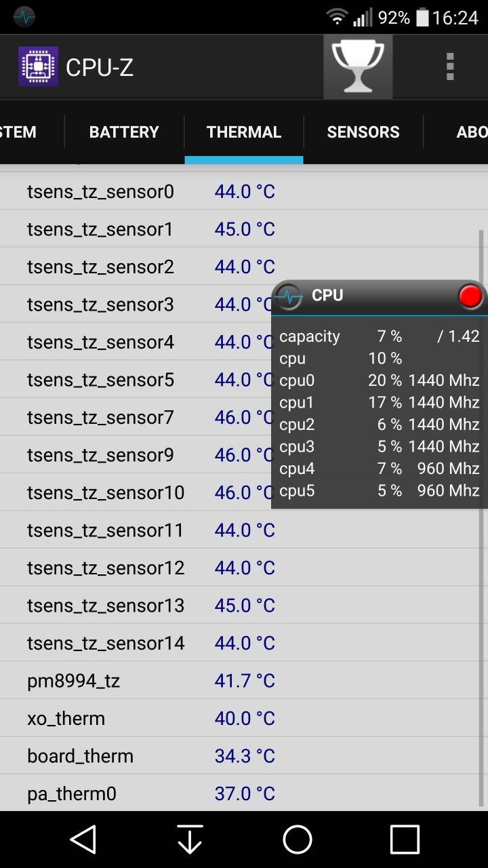The height and width of the screenshot is (868, 488).
Task: Tap the pulse monitor status bar icon
Action: pyautogui.click(x=24, y=17)
